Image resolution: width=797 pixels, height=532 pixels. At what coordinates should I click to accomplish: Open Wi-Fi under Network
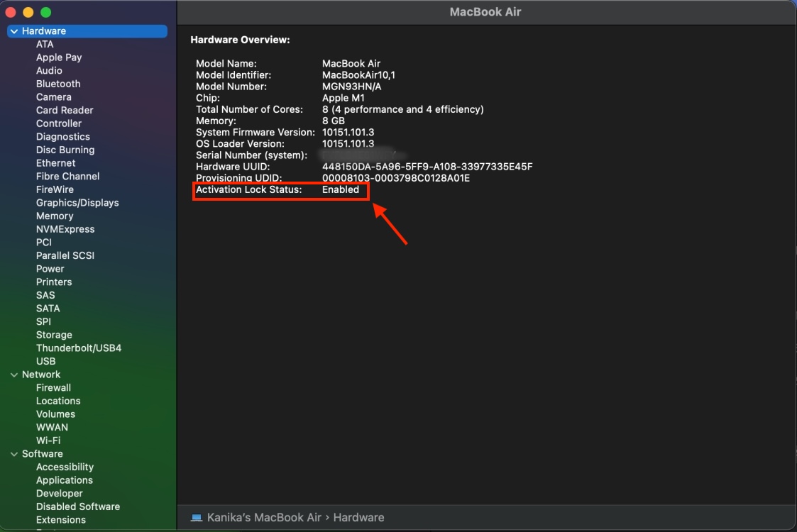click(48, 440)
